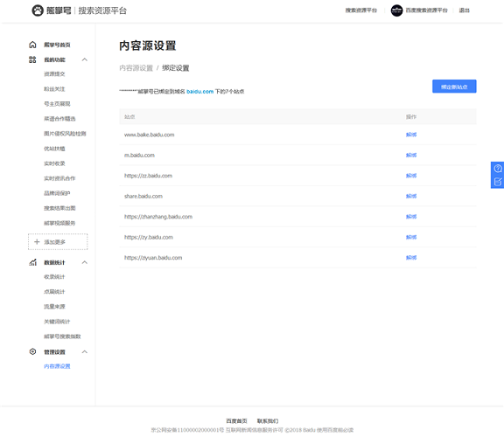Open 收录统计 under 数据统计
The image size is (504, 444).
(54, 277)
